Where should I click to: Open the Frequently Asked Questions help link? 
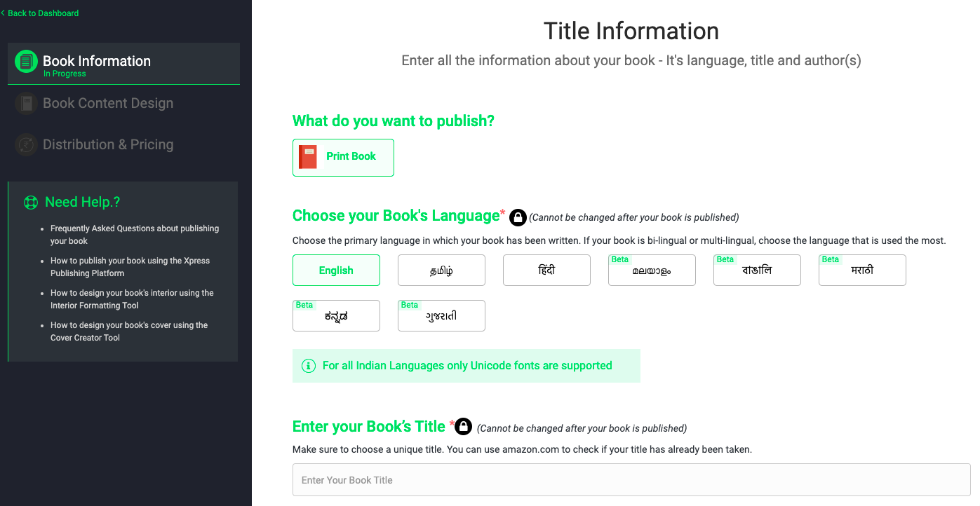point(134,235)
